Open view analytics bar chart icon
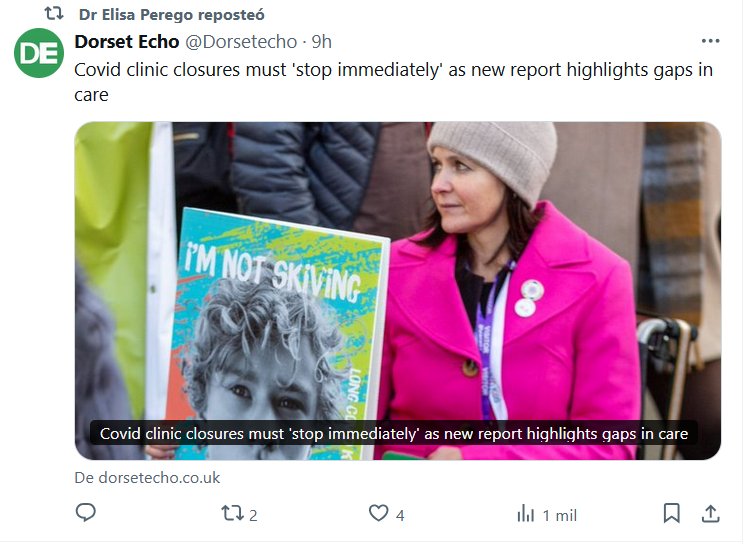Image resolution: width=750 pixels, height=544 pixels. tap(525, 513)
